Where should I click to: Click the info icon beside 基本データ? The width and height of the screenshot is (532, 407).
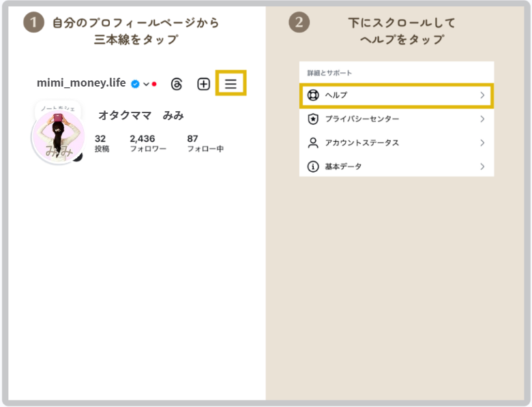click(x=314, y=166)
